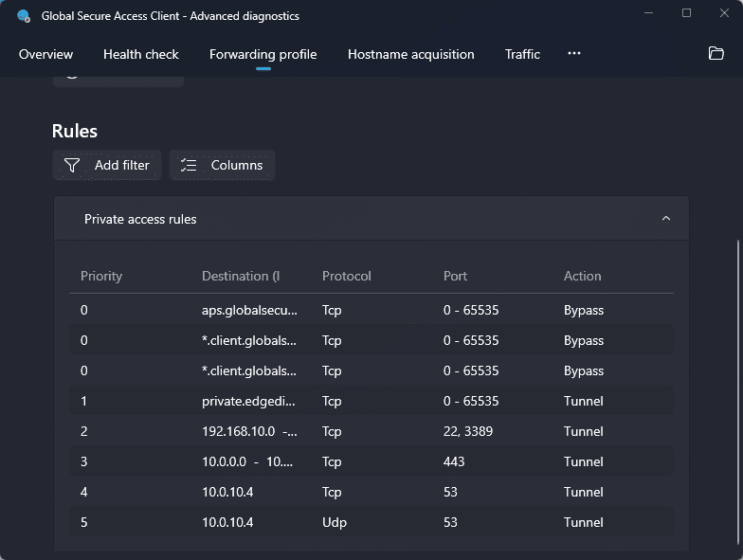
Task: Click Tunnel action in the 443 port row
Action: click(x=584, y=462)
